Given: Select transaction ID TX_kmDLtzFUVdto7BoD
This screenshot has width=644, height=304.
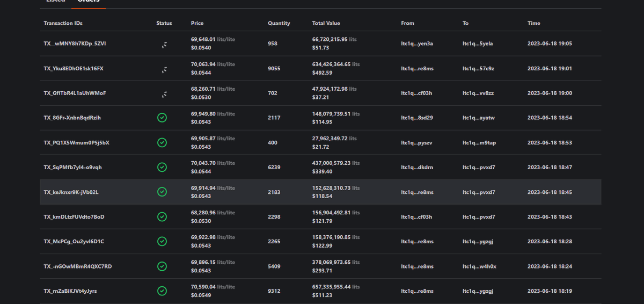Looking at the screenshot, I should point(74,216).
